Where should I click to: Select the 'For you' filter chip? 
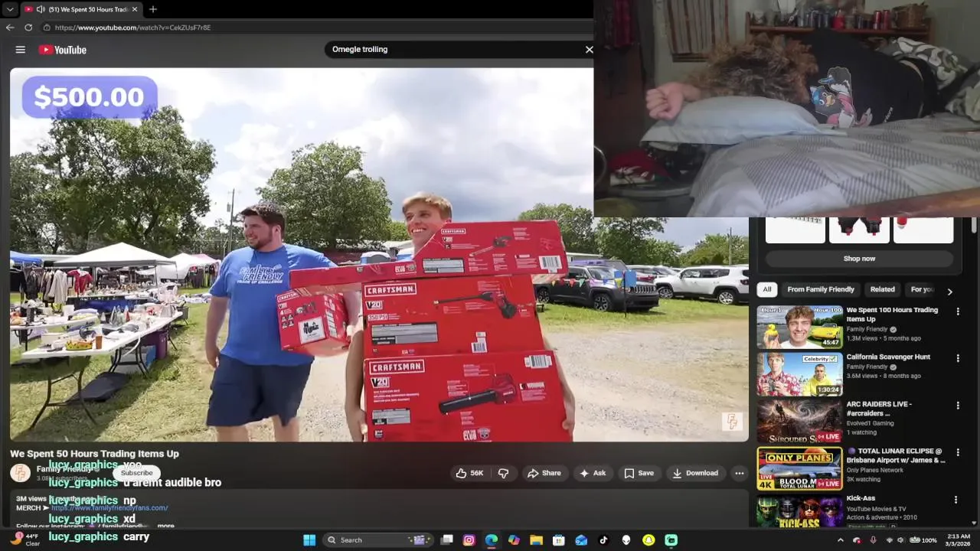(x=922, y=289)
